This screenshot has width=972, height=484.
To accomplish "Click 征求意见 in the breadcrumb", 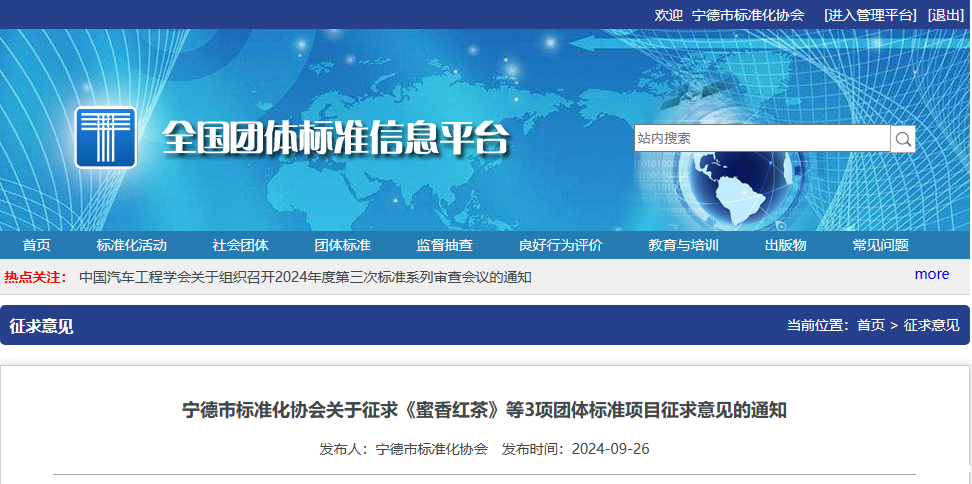I will pos(931,325).
